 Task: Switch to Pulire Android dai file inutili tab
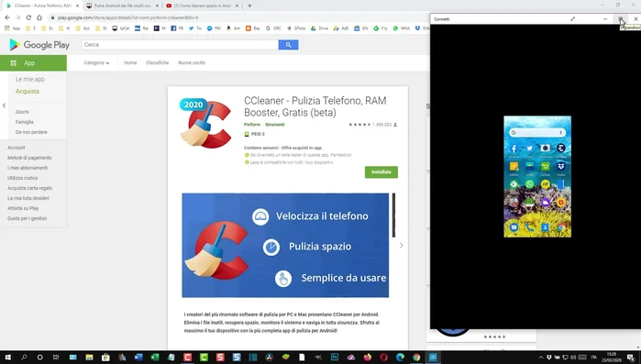click(x=123, y=6)
